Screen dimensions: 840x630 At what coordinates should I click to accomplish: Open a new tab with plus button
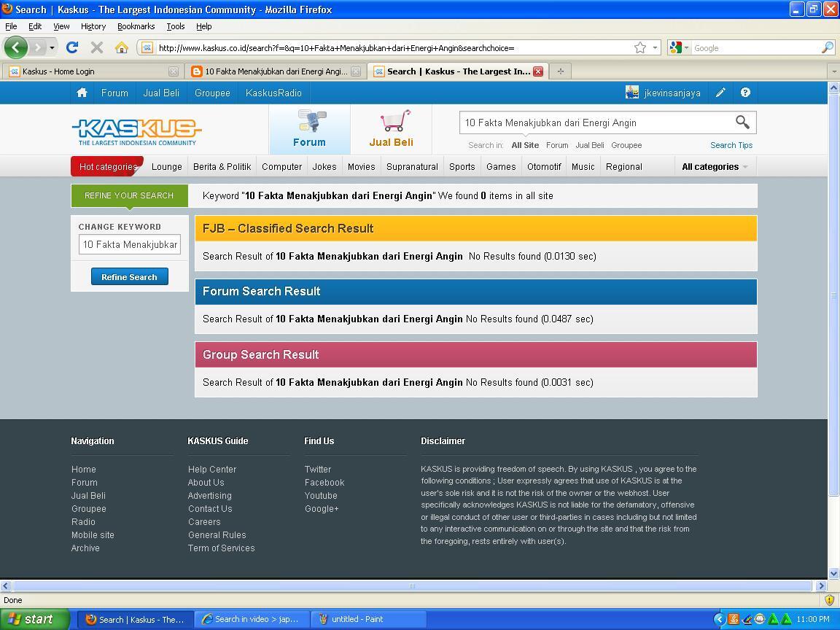(x=560, y=71)
